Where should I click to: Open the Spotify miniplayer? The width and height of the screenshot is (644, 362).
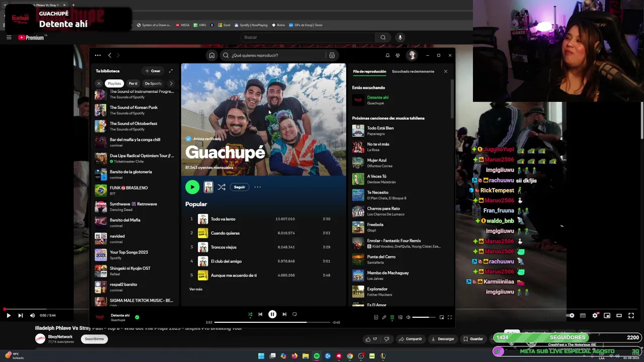pos(442,317)
